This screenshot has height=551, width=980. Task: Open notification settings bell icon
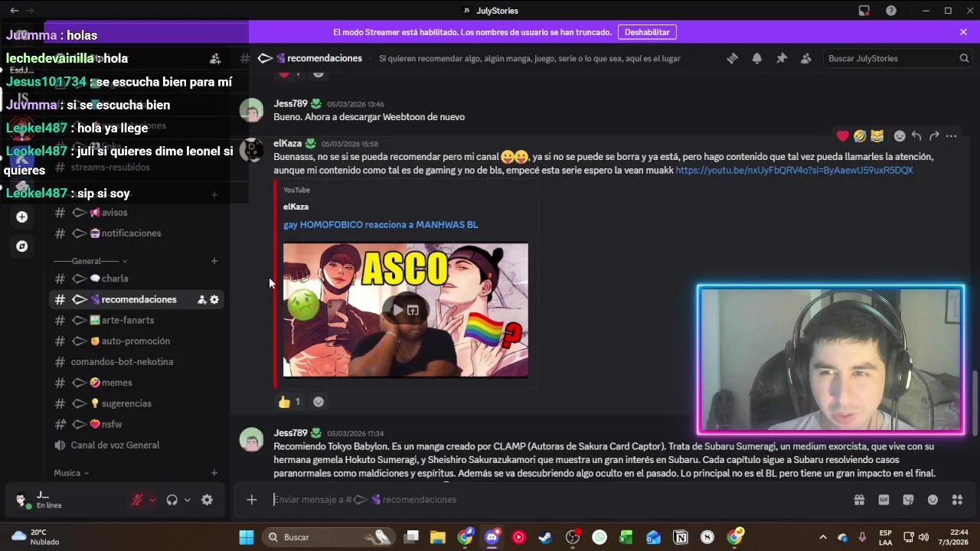click(757, 58)
